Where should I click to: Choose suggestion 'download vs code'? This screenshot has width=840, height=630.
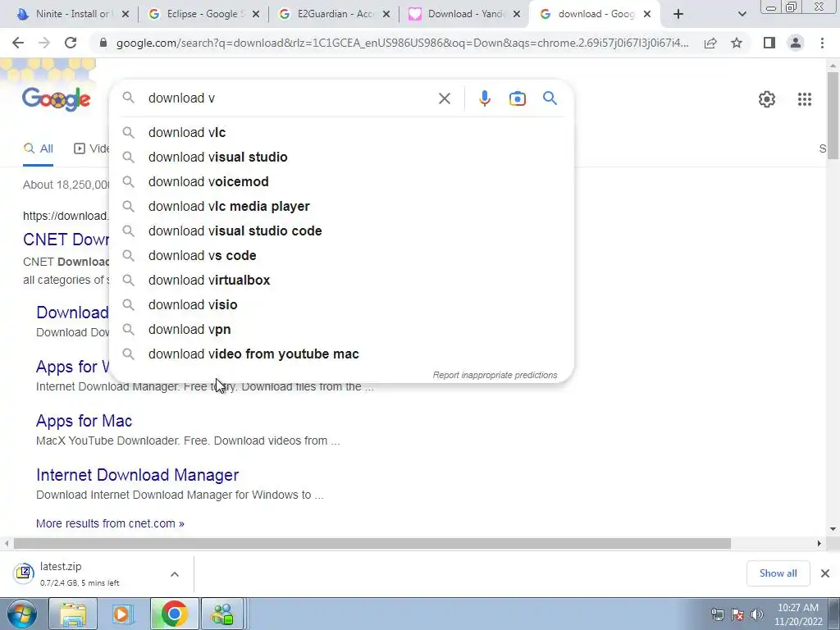pyautogui.click(x=341, y=256)
